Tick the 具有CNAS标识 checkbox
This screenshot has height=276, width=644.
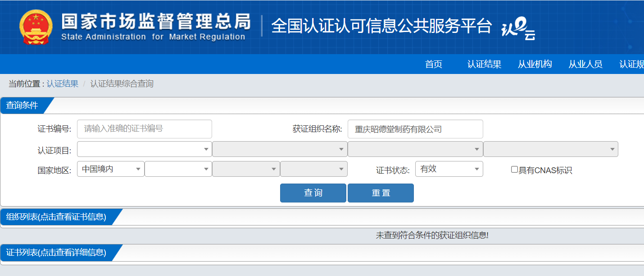pyautogui.click(x=514, y=170)
